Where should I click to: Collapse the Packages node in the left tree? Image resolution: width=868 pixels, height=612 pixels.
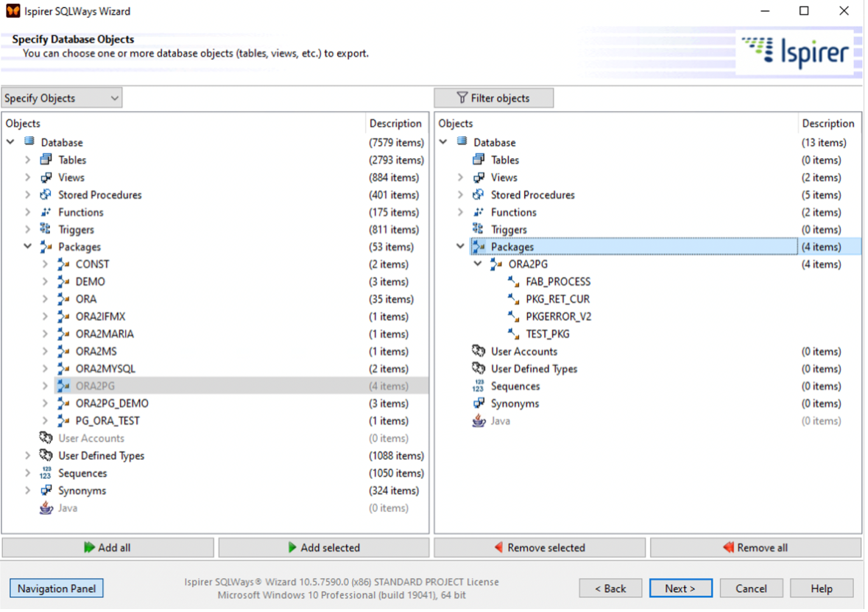[x=27, y=247]
